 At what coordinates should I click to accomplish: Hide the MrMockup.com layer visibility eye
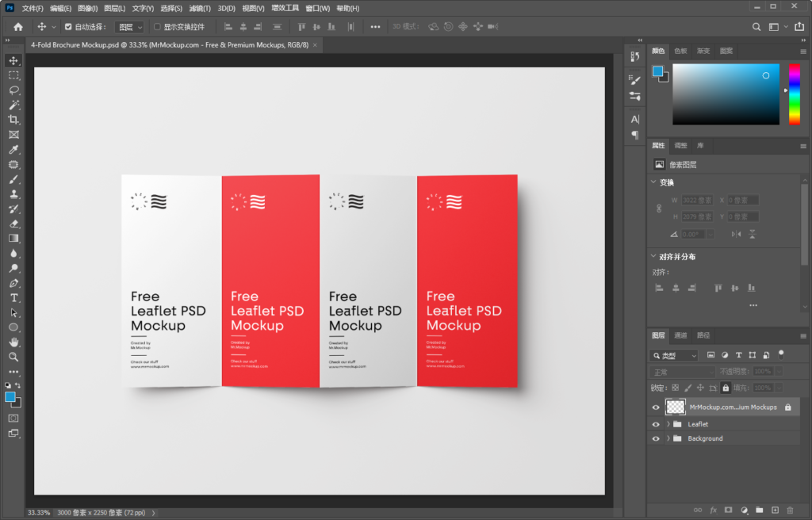click(x=656, y=407)
